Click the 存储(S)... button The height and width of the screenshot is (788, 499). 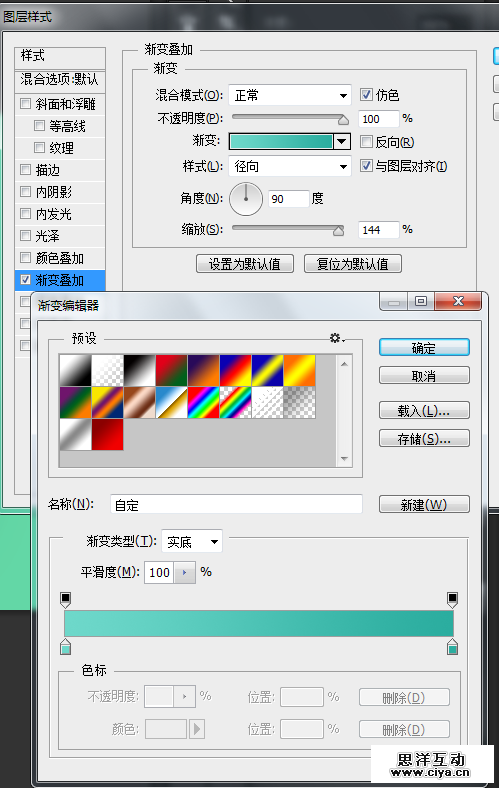(x=424, y=438)
